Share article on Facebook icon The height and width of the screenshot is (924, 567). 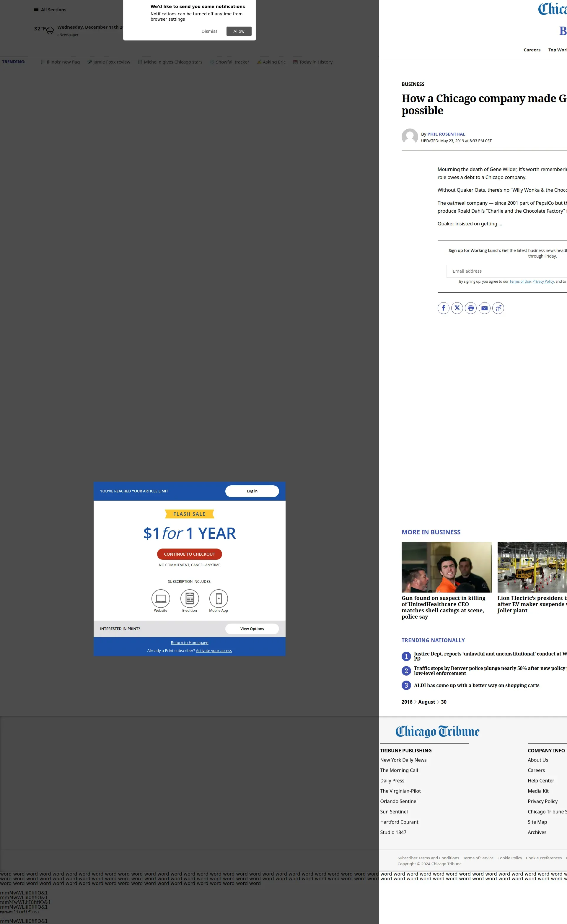(443, 308)
